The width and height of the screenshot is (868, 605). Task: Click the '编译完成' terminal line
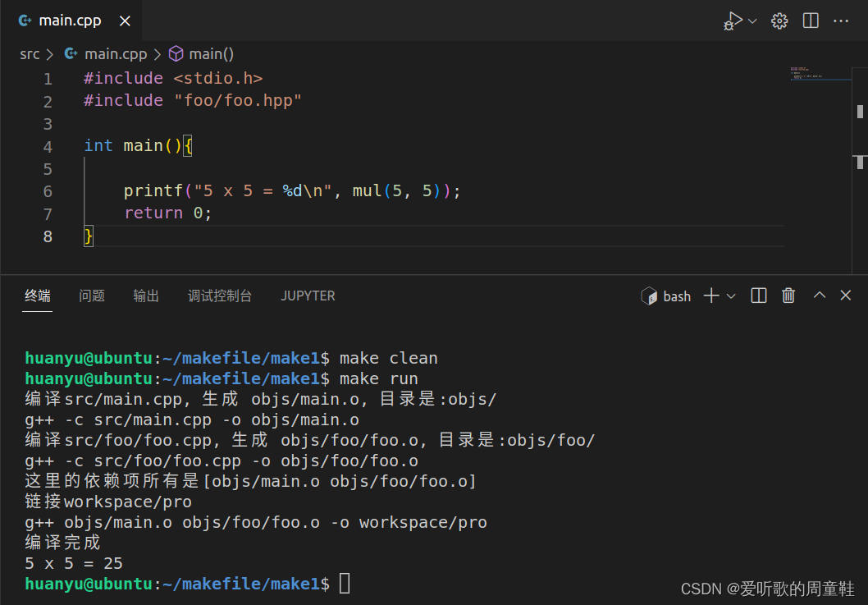(x=62, y=543)
